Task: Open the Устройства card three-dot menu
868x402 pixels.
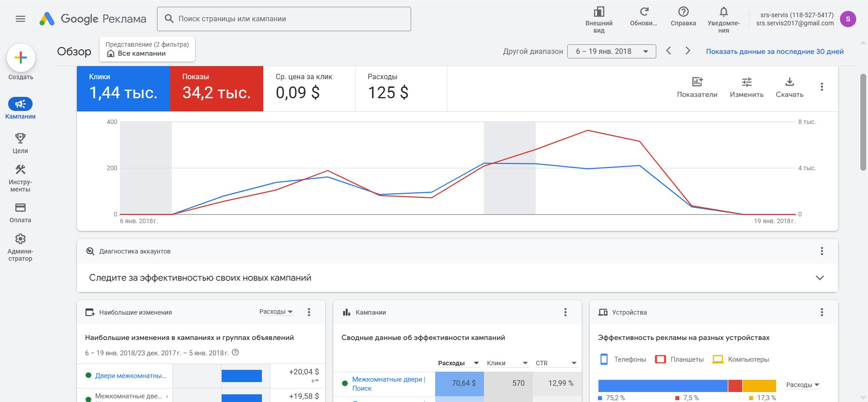Action: coord(822,312)
